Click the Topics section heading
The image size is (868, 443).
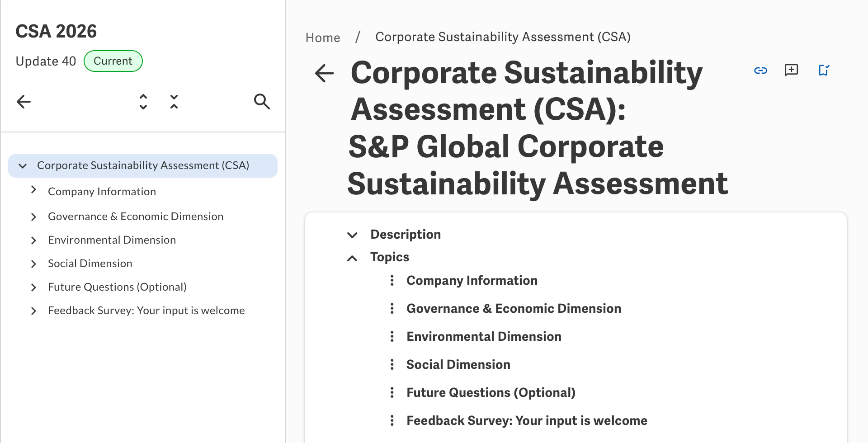[x=390, y=257]
